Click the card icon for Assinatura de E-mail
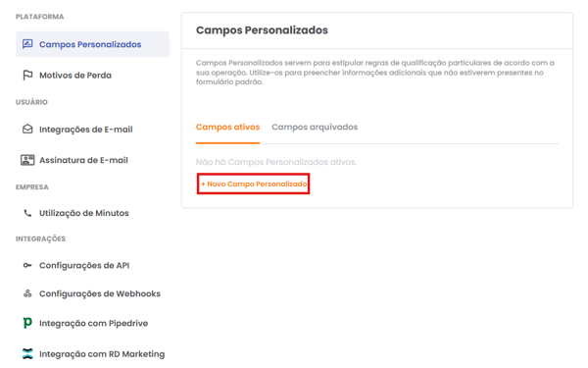The width and height of the screenshot is (588, 368). tap(27, 160)
